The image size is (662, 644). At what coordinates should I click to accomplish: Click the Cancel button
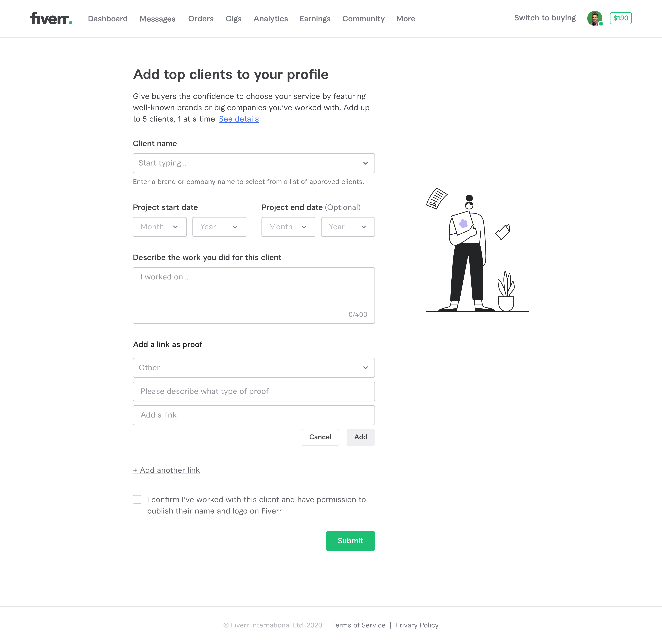tap(320, 437)
